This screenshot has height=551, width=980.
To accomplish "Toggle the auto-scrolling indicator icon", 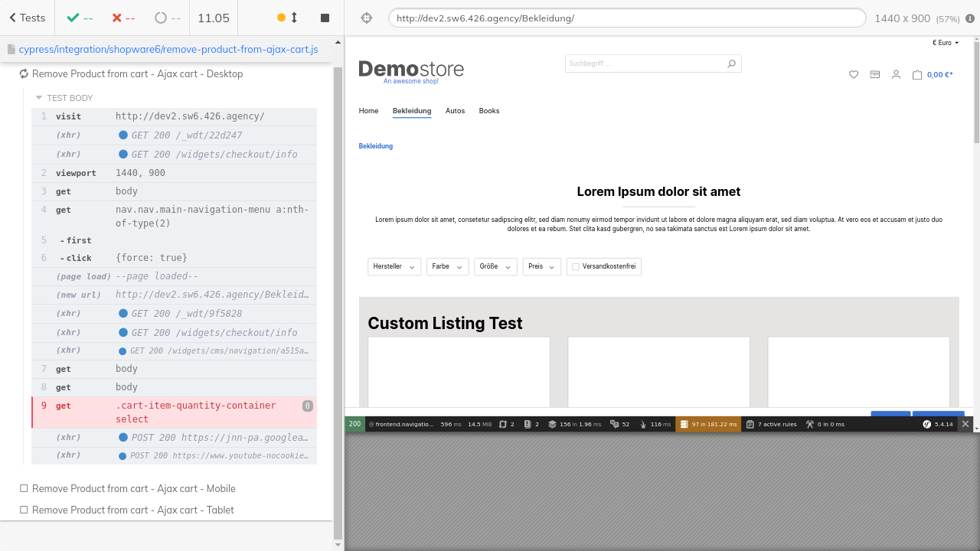I will coord(287,18).
